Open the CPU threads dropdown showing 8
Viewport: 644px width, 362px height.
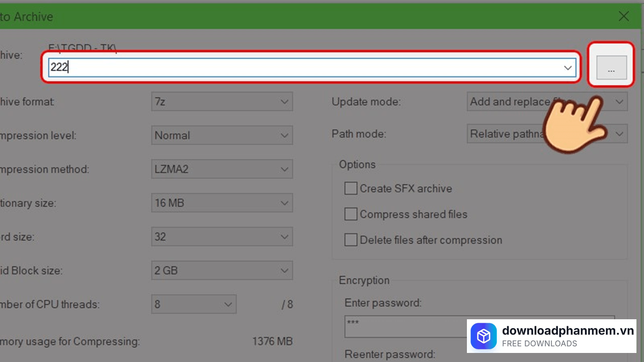[194, 304]
